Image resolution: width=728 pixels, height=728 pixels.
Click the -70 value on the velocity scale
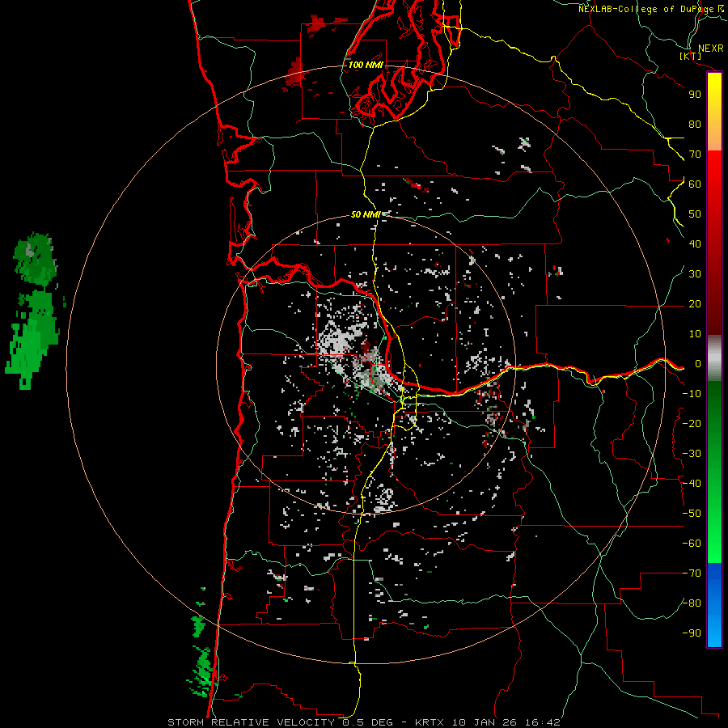pos(692,574)
